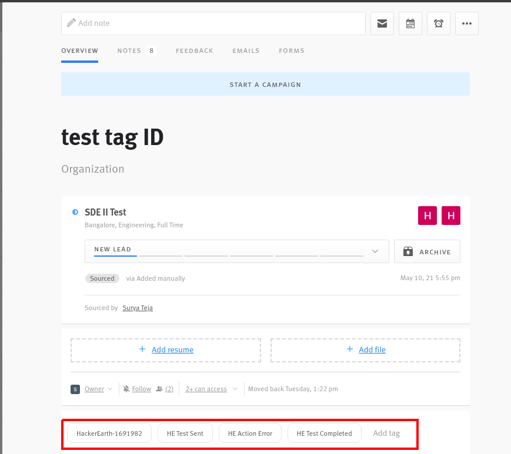This screenshot has width=511, height=454.
Task: Click the blue posting status circle icon
Action: 75,212
